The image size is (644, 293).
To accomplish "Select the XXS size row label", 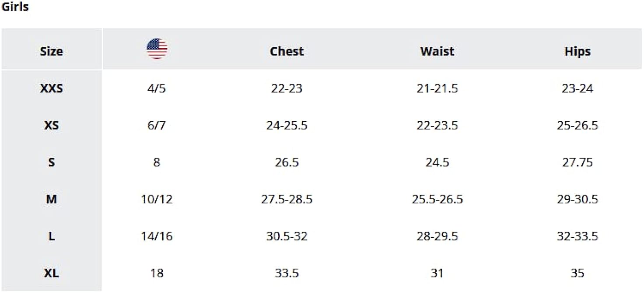I will click(x=51, y=88).
